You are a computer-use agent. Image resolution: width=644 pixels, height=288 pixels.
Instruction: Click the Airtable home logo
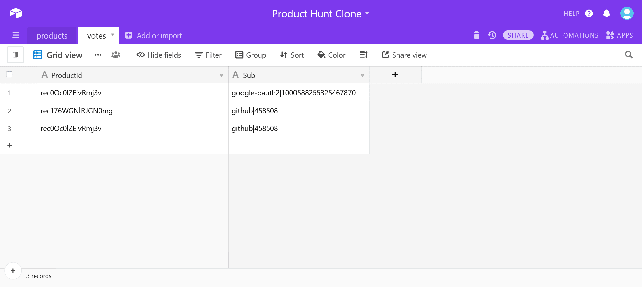click(16, 13)
